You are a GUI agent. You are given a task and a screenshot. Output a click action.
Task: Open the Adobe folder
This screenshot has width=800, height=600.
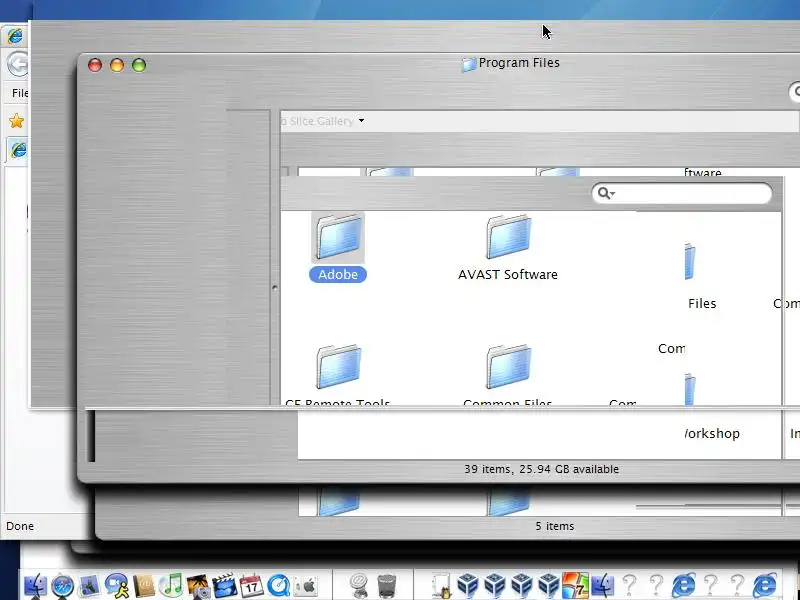pyautogui.click(x=339, y=237)
